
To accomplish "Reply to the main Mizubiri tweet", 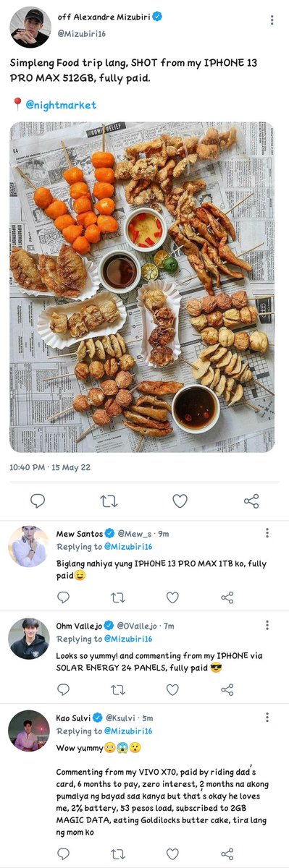I will [x=38, y=501].
